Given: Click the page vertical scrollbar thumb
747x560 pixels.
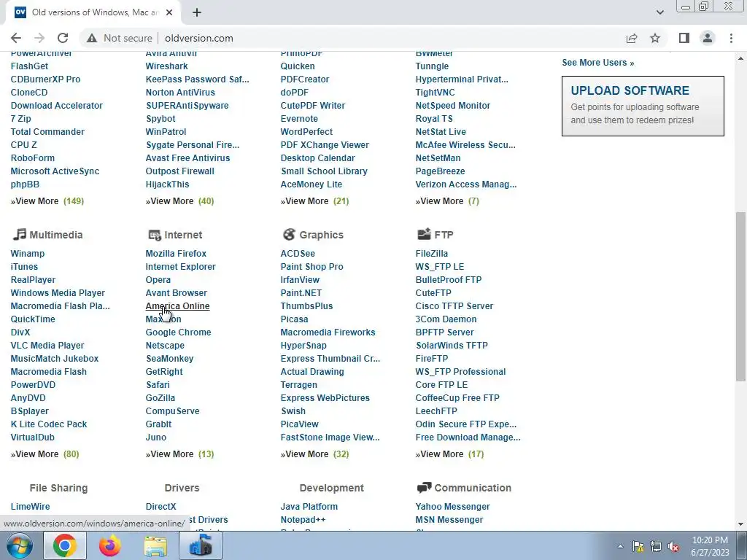Looking at the screenshot, I should (x=740, y=296).
